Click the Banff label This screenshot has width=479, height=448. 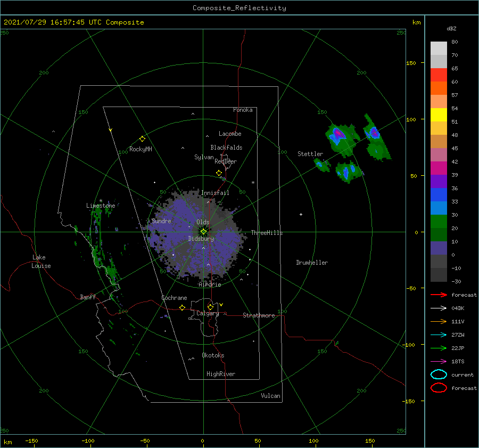(88, 297)
